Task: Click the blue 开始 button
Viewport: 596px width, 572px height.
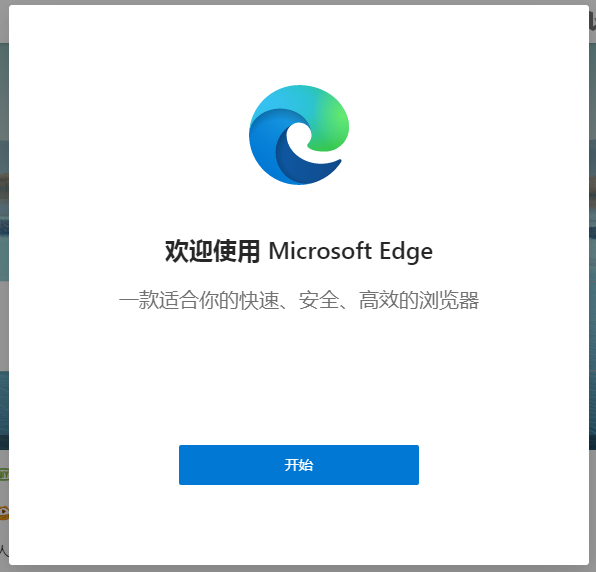Action: pos(299,464)
